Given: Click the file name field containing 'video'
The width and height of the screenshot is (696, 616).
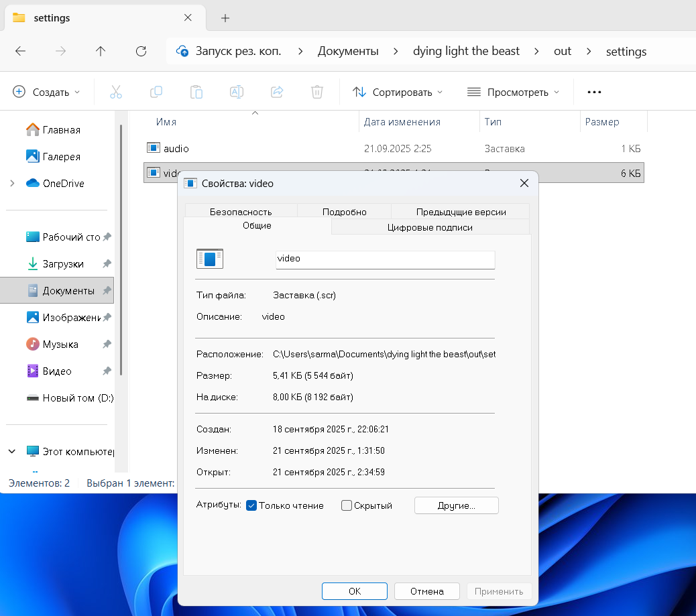Looking at the screenshot, I should (385, 259).
